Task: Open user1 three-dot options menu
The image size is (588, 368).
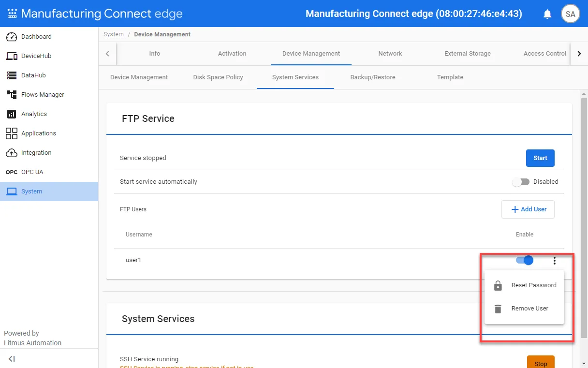Action: (x=554, y=261)
